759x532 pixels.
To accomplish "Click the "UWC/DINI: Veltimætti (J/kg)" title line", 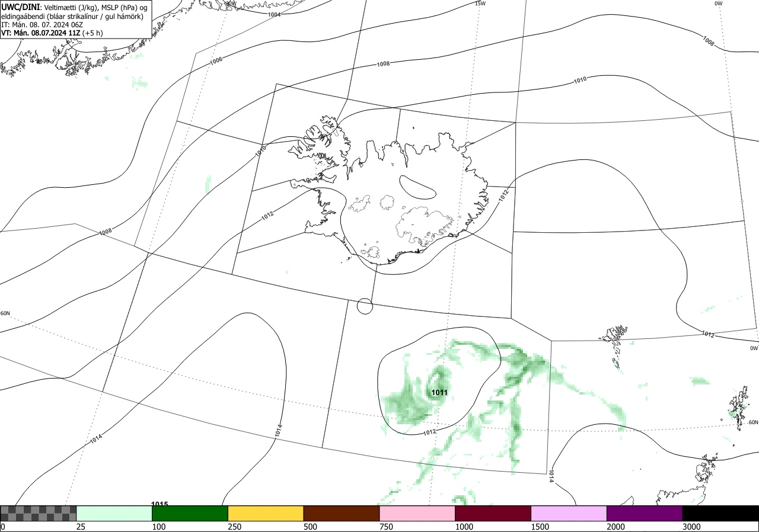I will (74, 7).
